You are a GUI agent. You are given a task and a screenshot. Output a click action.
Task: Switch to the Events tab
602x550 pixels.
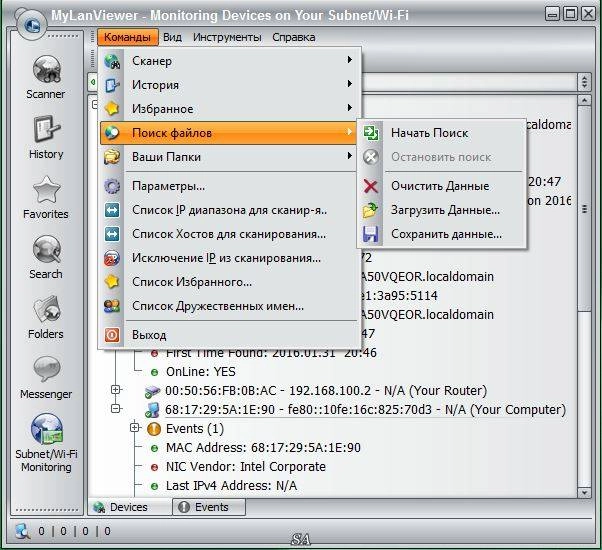click(209, 507)
